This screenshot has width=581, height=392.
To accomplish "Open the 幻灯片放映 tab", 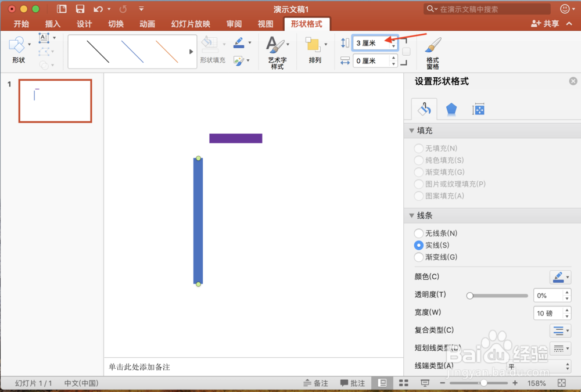I will click(x=191, y=24).
